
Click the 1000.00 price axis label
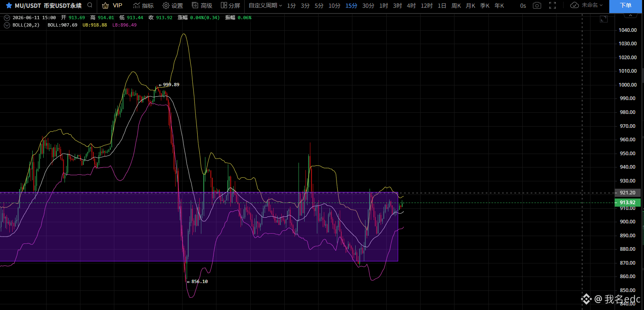point(628,85)
